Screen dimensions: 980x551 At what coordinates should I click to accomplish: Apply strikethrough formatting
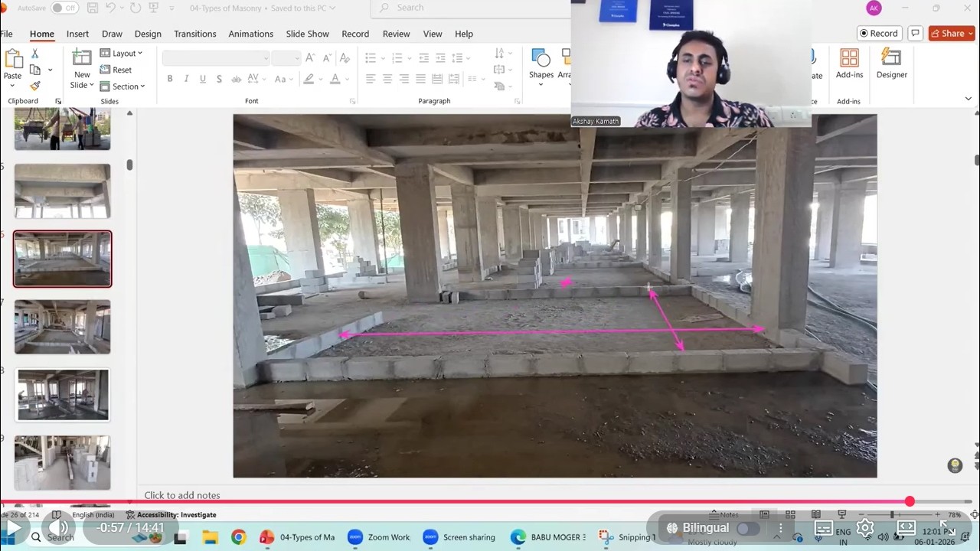click(x=237, y=79)
